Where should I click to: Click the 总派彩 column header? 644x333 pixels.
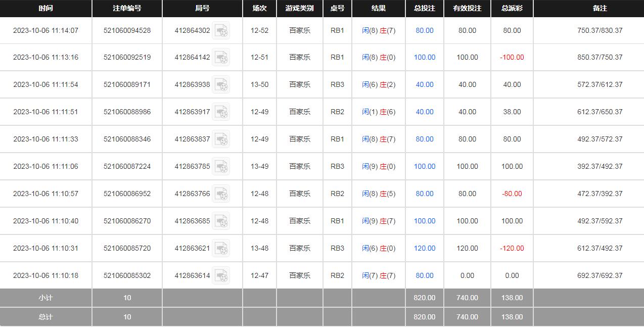click(512, 8)
